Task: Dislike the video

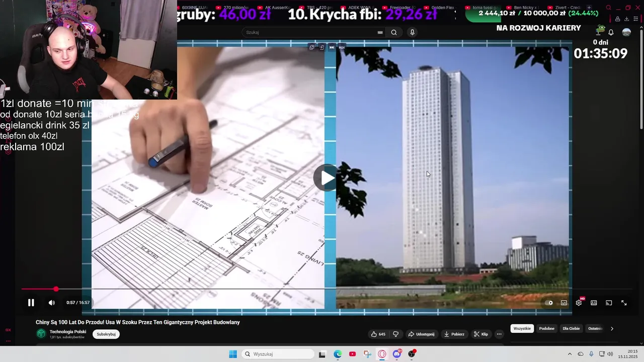Action: [395, 334]
